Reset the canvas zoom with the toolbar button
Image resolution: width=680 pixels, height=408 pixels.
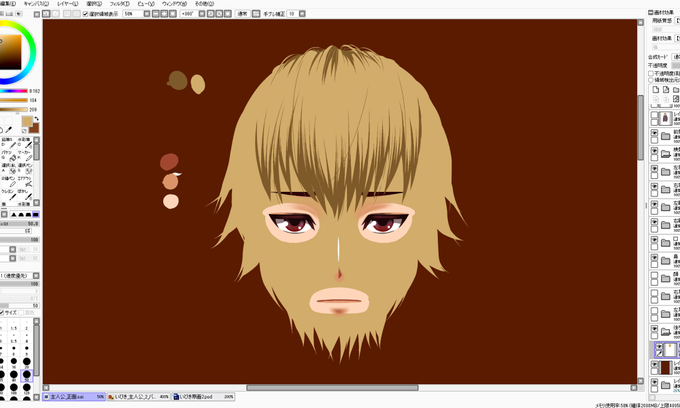[x=173, y=14]
